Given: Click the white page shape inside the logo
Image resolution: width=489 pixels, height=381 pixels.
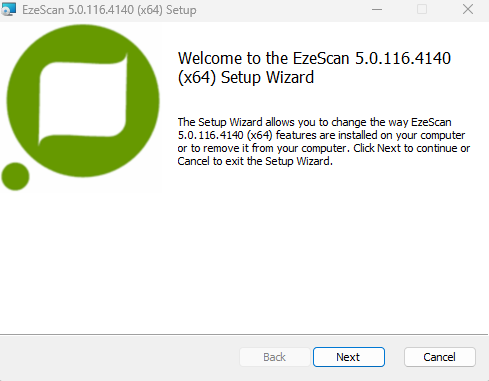Looking at the screenshot, I should tap(83, 99).
